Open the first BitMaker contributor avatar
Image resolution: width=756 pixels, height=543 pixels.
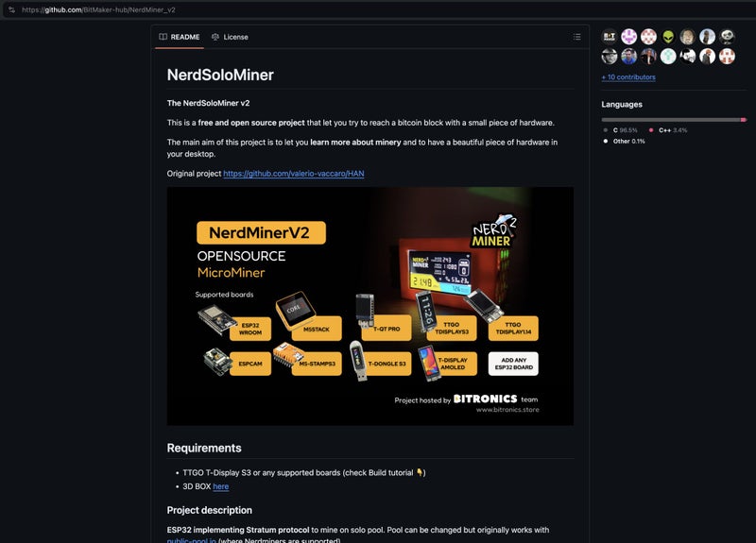click(610, 37)
